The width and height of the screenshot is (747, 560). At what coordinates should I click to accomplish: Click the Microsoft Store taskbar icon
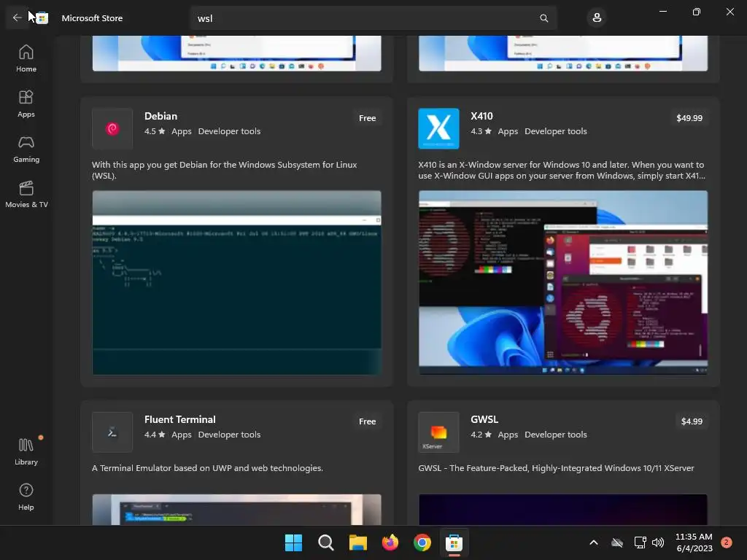(x=454, y=542)
